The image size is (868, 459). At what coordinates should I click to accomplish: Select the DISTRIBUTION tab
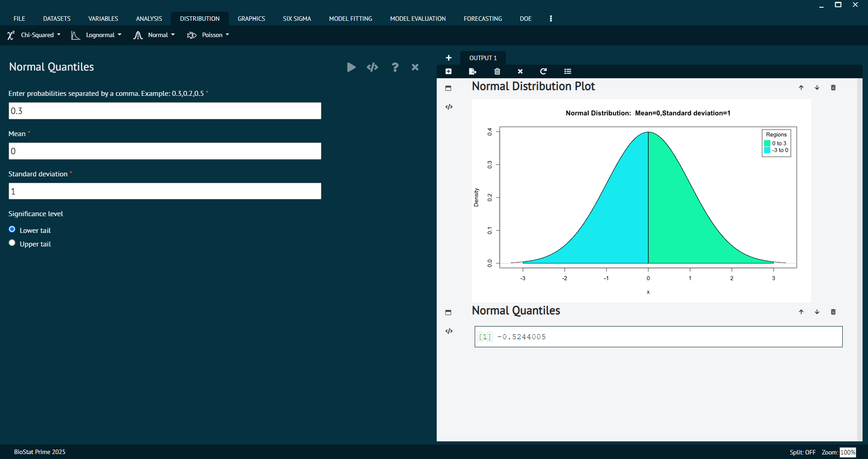tap(200, 19)
